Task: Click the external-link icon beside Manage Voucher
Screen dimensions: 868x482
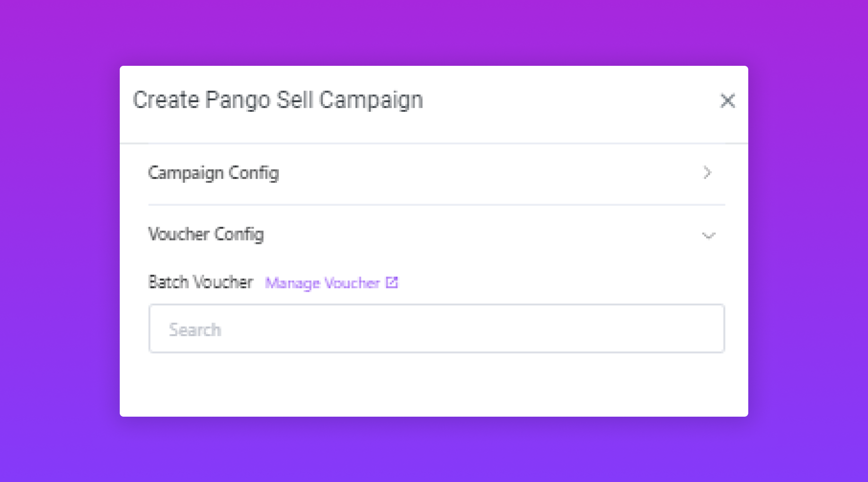Action: pyautogui.click(x=392, y=283)
